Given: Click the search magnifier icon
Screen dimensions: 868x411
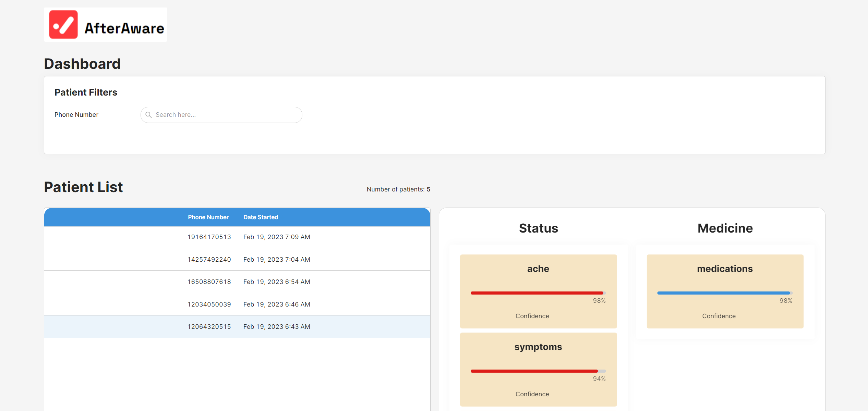Looking at the screenshot, I should [148, 115].
